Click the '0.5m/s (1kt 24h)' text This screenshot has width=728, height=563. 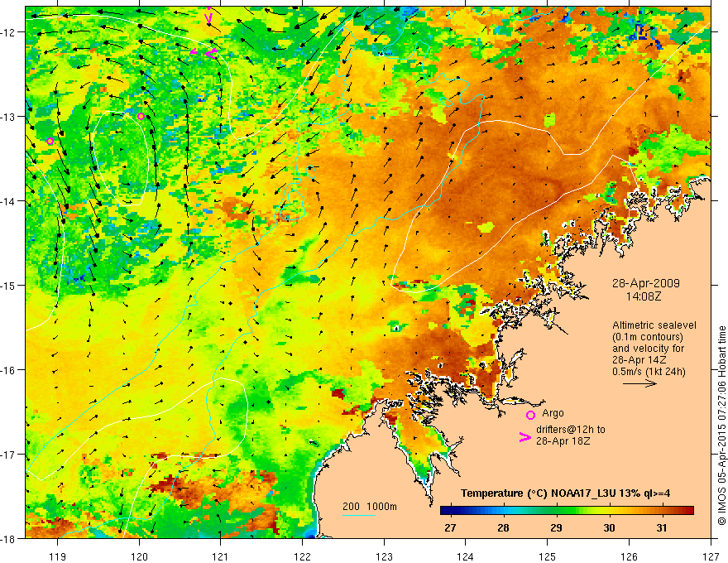click(x=649, y=372)
